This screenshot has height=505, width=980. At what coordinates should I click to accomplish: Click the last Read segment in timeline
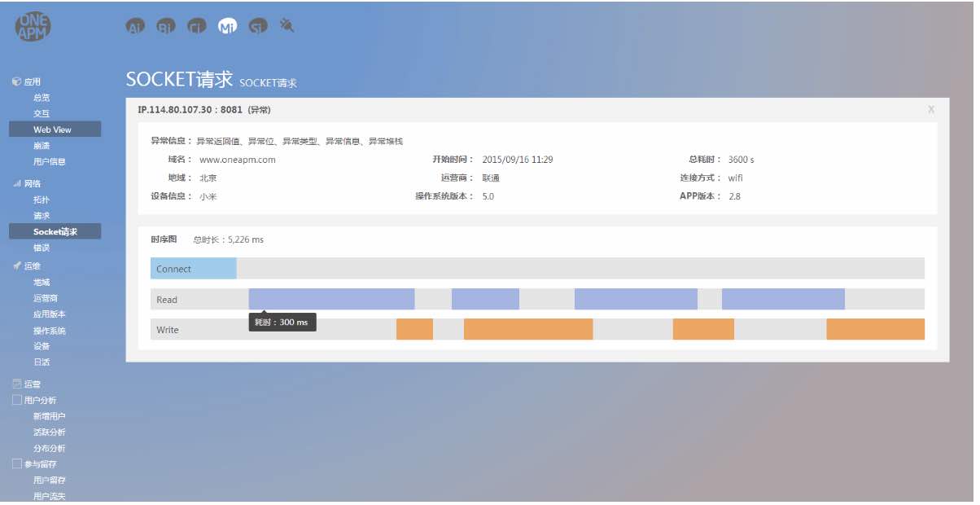pos(783,299)
